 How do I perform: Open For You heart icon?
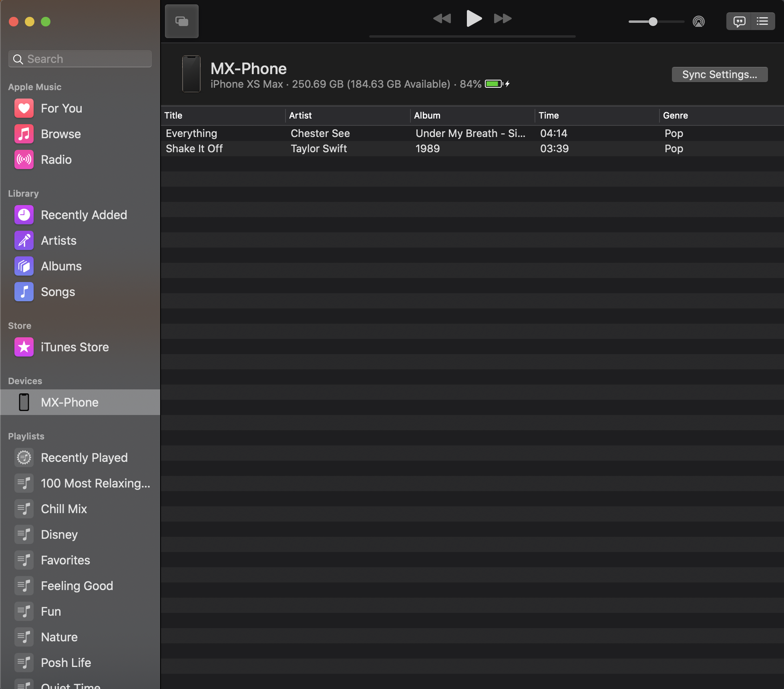[x=24, y=108]
